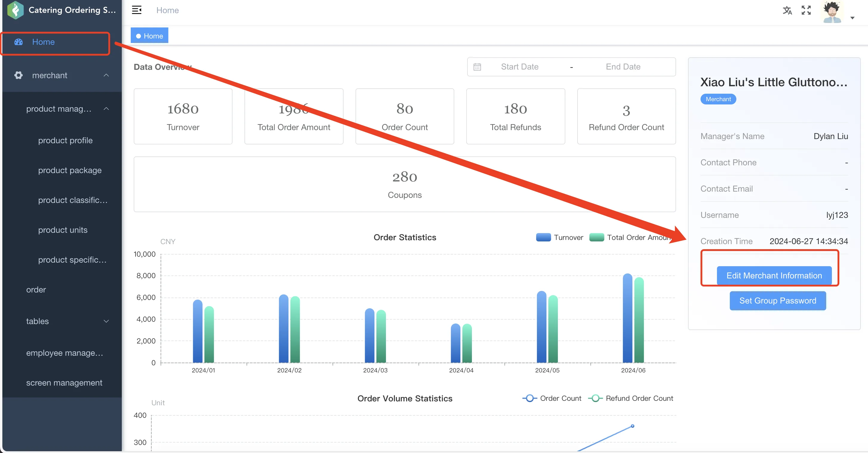Click the Home dashboard icon in sidebar
868x453 pixels.
click(x=19, y=42)
